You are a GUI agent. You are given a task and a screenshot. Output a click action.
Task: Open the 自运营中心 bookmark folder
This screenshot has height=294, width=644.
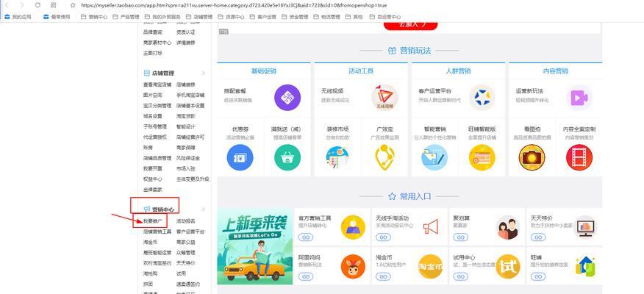click(x=384, y=17)
